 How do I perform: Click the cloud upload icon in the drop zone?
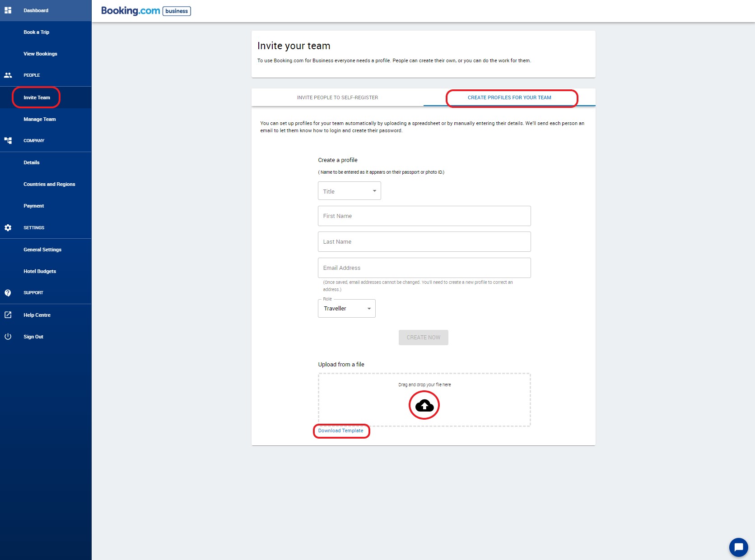point(424,405)
